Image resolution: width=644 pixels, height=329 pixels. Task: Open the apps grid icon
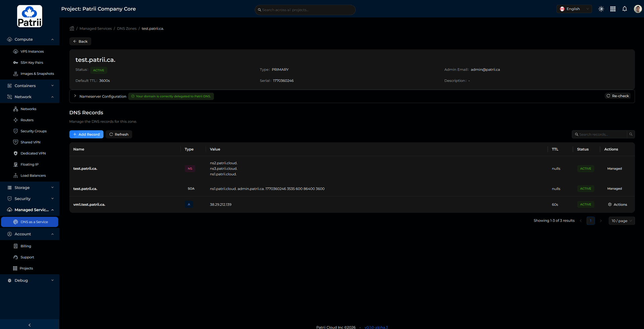pyautogui.click(x=613, y=9)
